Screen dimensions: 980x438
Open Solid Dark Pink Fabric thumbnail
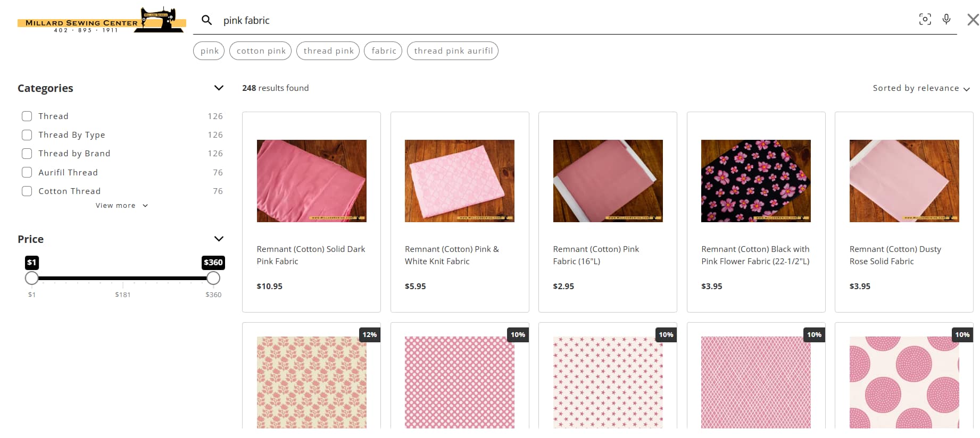[311, 181]
